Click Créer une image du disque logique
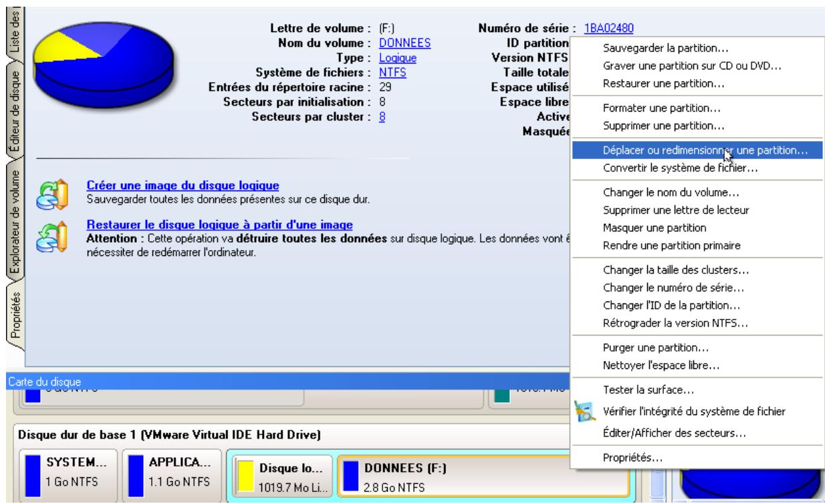This screenshot has height=504, width=825. pos(183,185)
